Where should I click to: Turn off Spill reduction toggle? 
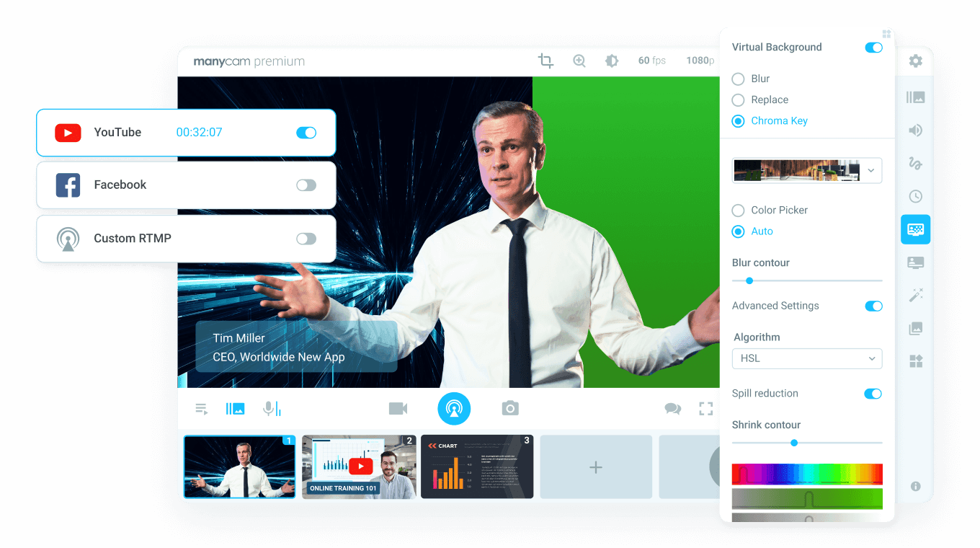click(x=873, y=394)
